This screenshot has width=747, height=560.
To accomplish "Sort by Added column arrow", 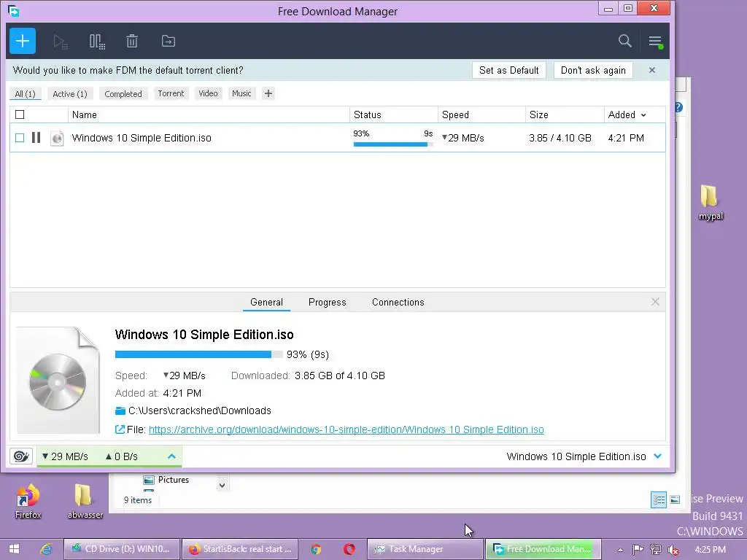I will point(643,115).
